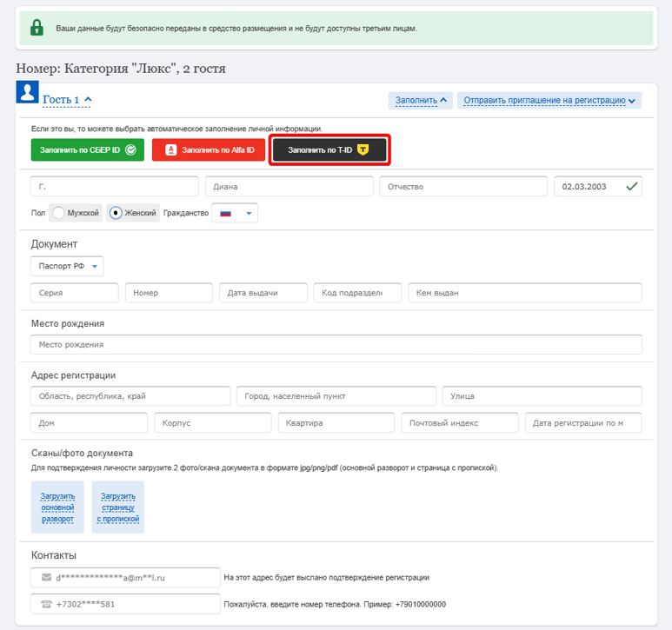Click the green padlock security icon
Image resolution: width=672 pixels, height=630 pixels.
tap(37, 28)
